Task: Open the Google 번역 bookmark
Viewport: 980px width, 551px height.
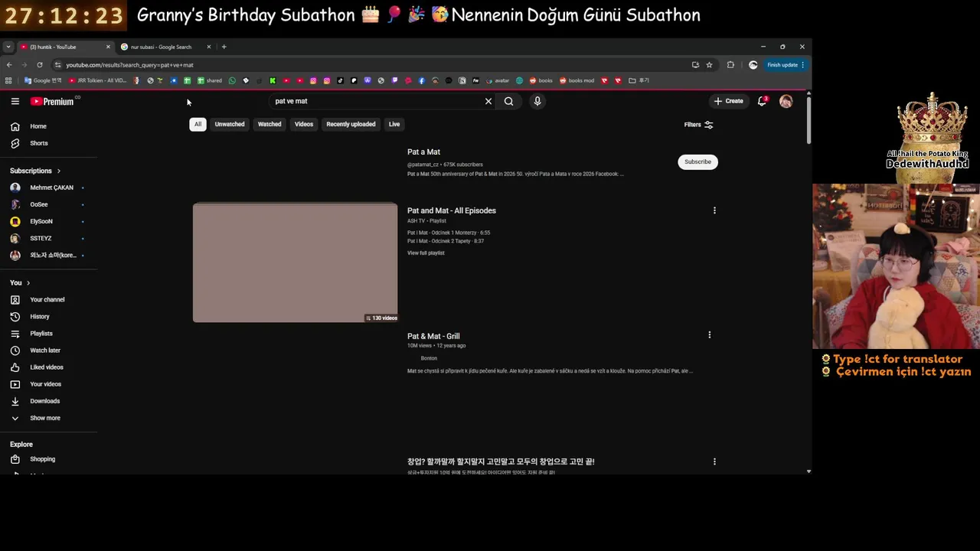Action: 43,80
